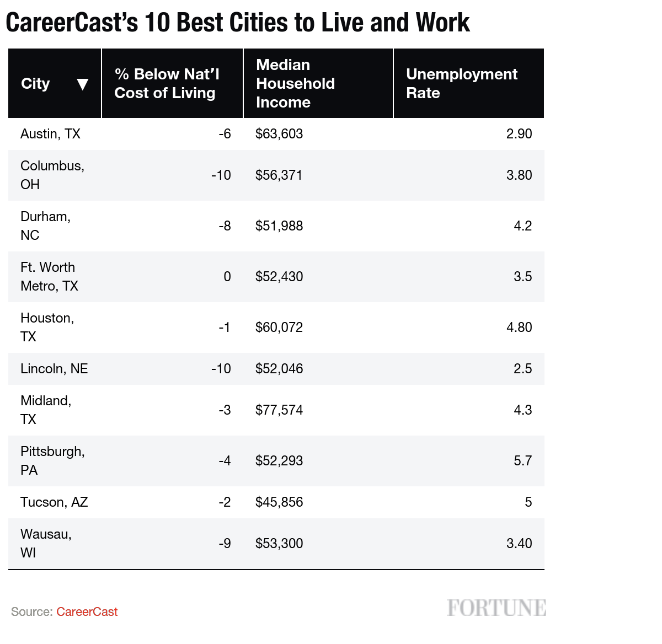
Task: Click the FORTUNE logo
Action: 496,608
